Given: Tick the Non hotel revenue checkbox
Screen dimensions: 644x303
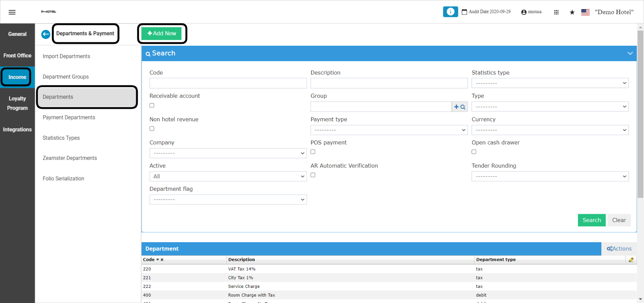Looking at the screenshot, I should [152, 128].
